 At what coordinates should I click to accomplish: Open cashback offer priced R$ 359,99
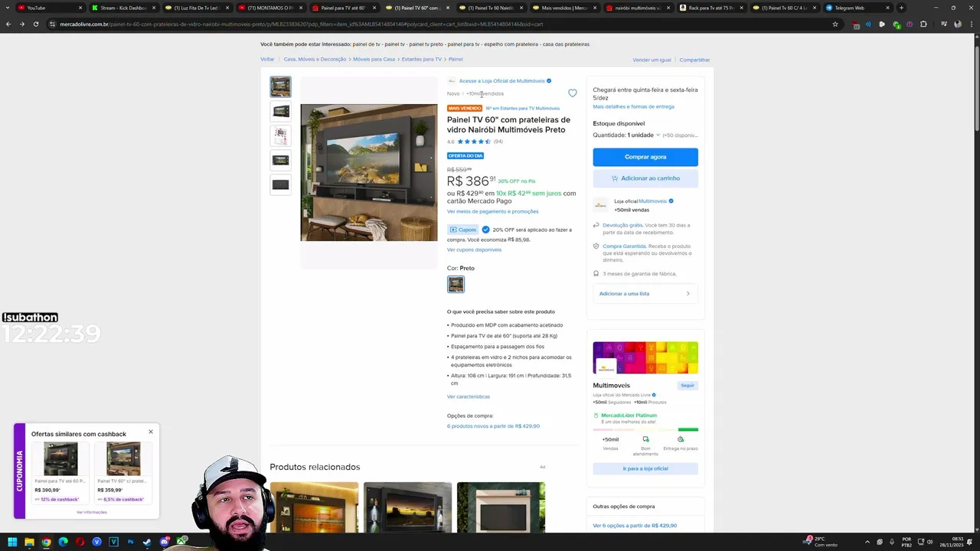[123, 472]
